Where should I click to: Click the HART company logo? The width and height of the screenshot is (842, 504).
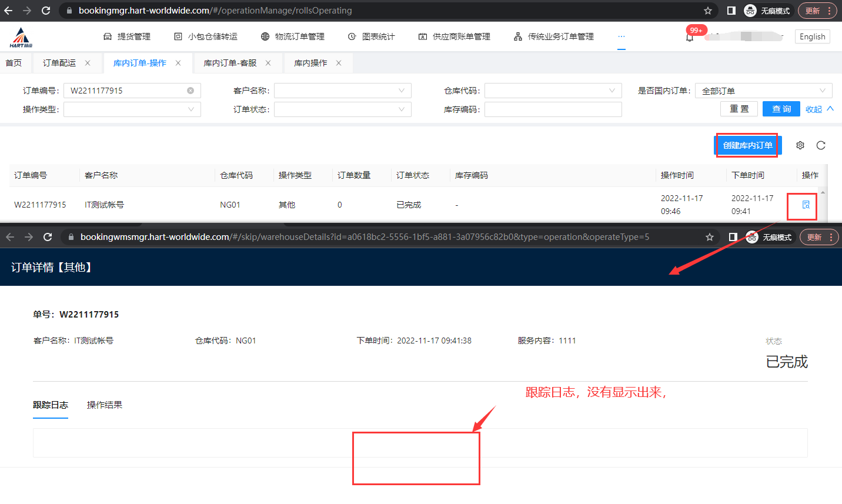coord(21,37)
